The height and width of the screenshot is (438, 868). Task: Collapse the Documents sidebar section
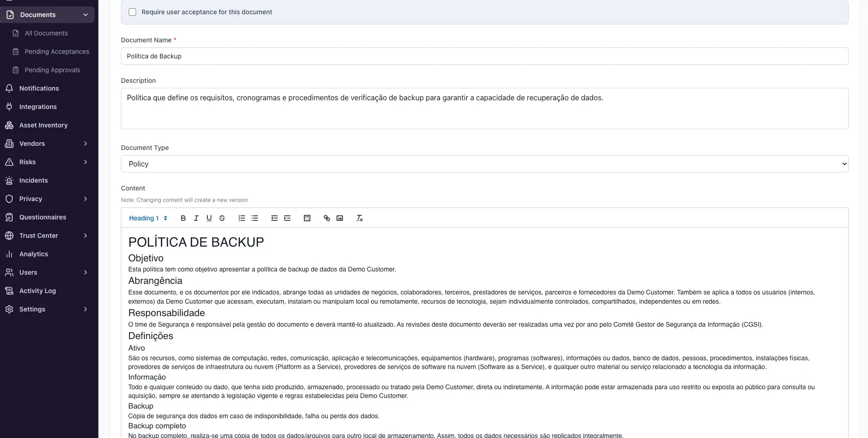coord(85,15)
